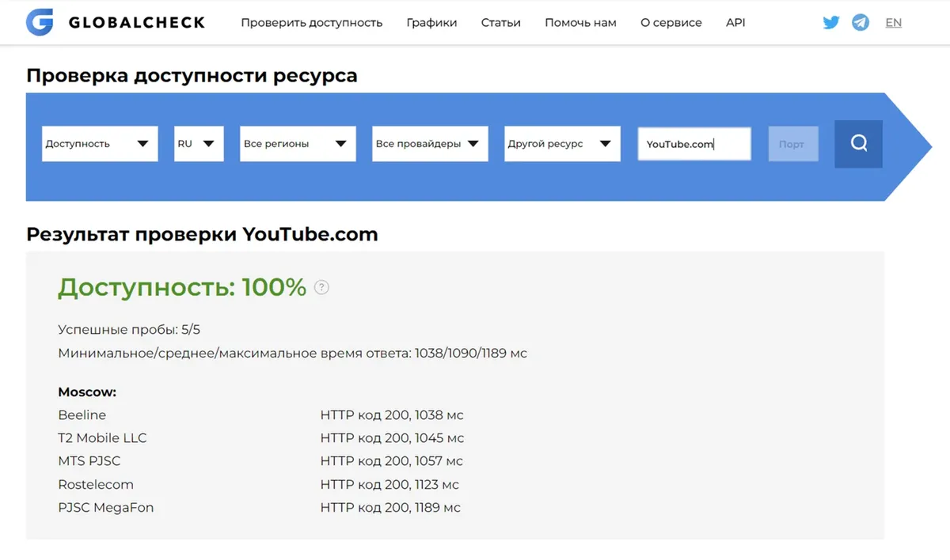Click the PJSC MegaFon provider row
This screenshot has height=560, width=950.
[106, 507]
